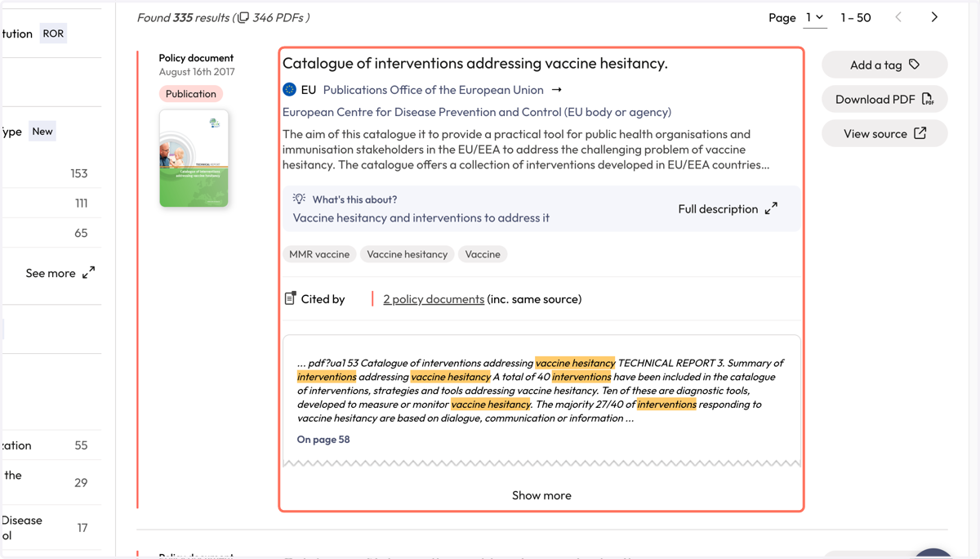Click the August 16th 2017 date
Screen dimensions: 980x559
click(197, 72)
